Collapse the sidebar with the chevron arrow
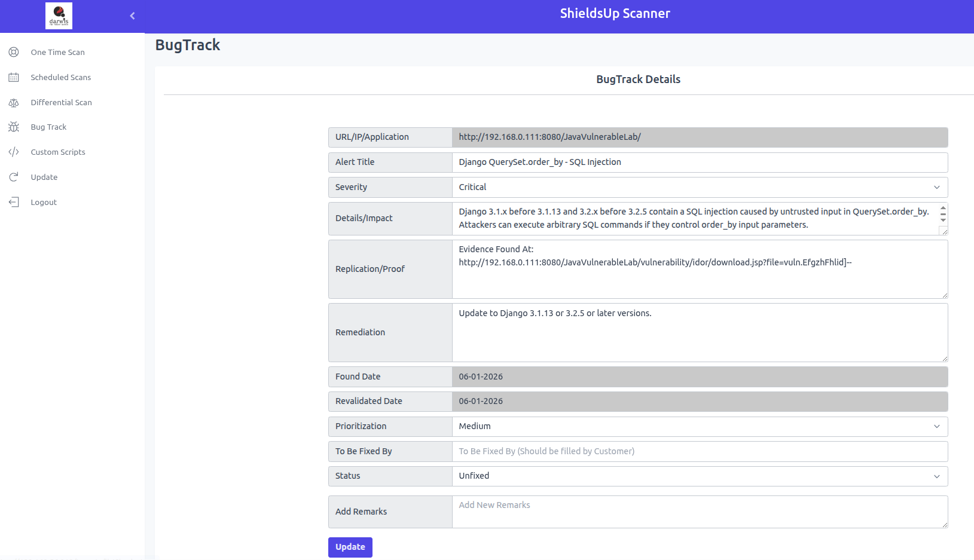 (x=132, y=16)
